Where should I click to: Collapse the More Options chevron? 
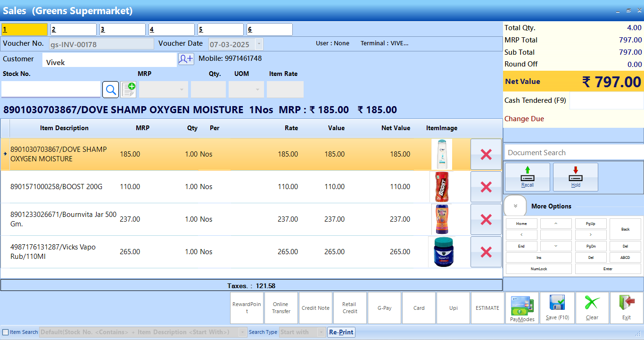tap(515, 206)
